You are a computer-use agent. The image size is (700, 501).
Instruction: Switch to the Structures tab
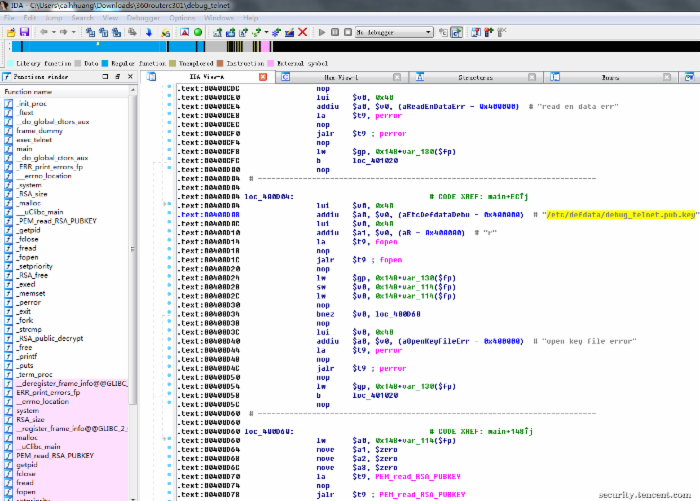(475, 77)
